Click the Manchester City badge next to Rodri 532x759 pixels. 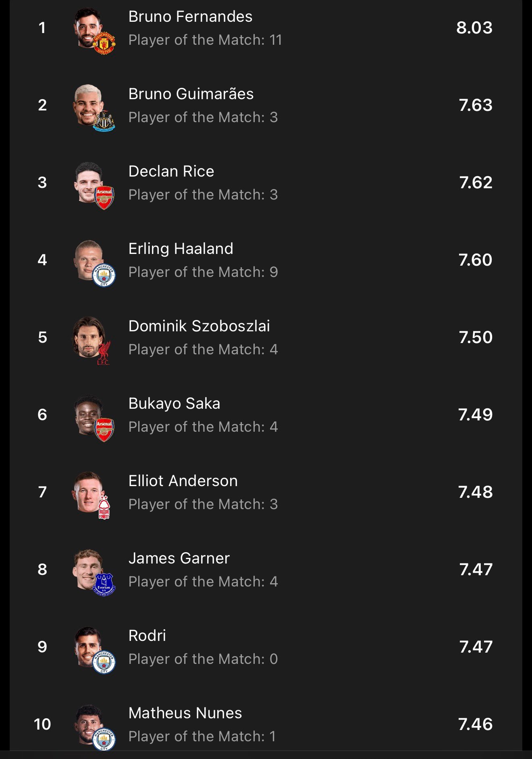click(104, 662)
